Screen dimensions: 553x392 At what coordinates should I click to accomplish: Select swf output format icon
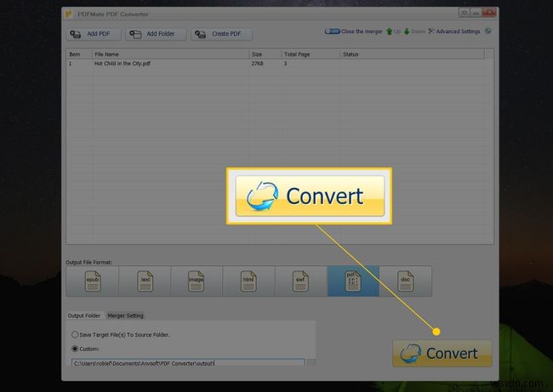[x=300, y=281]
